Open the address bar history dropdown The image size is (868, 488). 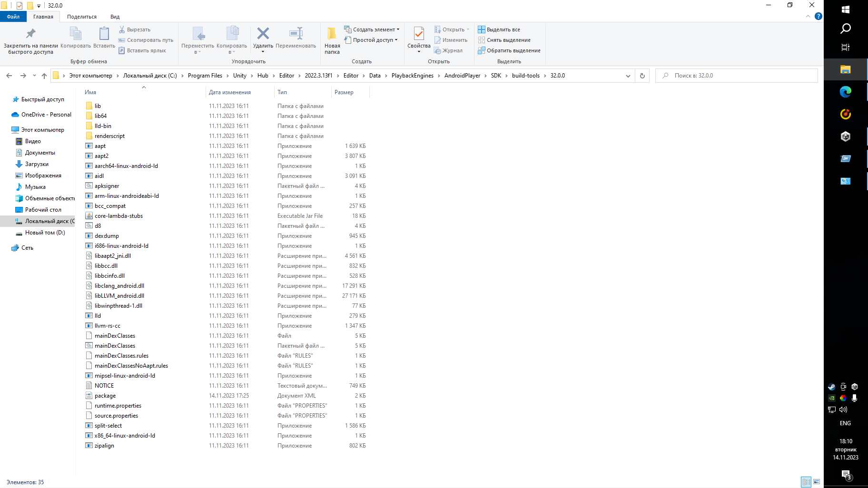pyautogui.click(x=628, y=75)
